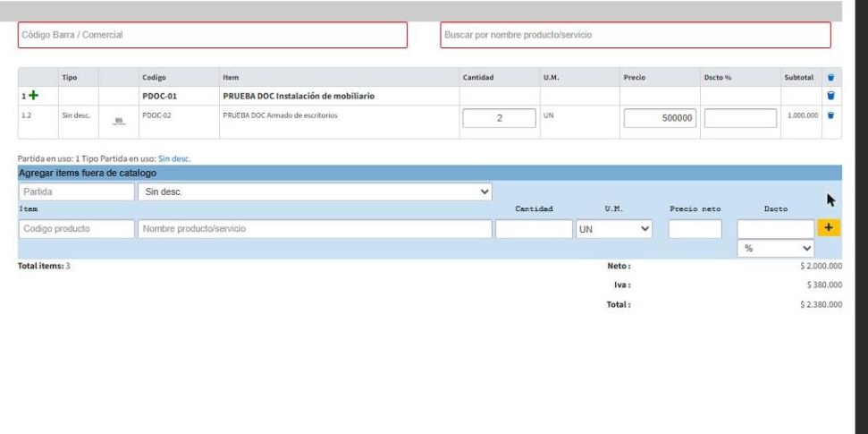
Task: Click the Cantidad column header in items table
Action: pos(477,78)
